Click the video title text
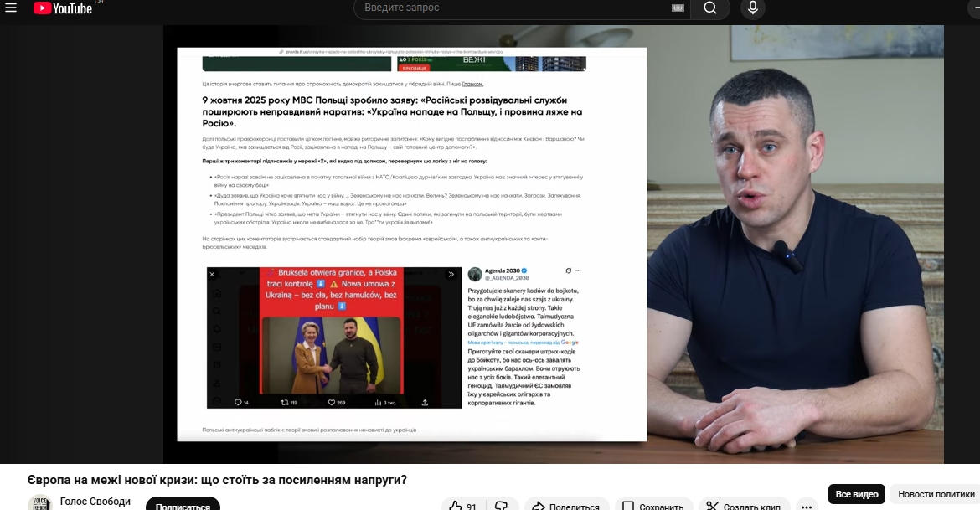Viewport: 980px width, 510px height. point(217,480)
